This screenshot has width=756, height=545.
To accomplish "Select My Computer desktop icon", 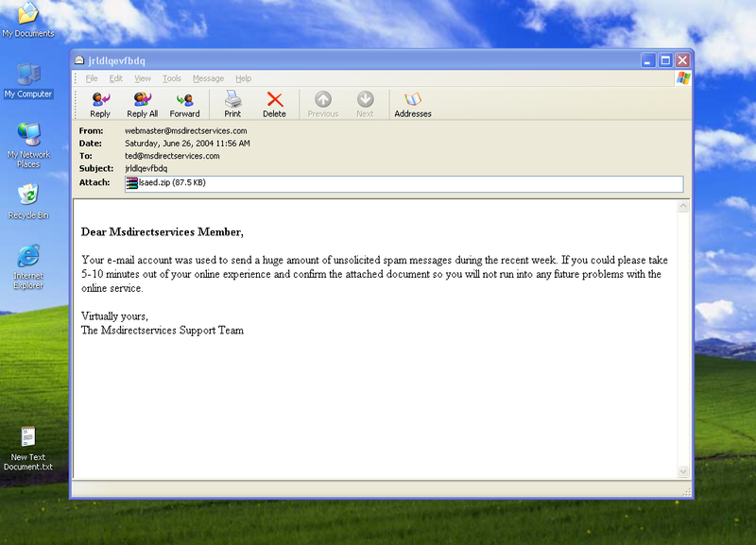I will [x=28, y=81].
